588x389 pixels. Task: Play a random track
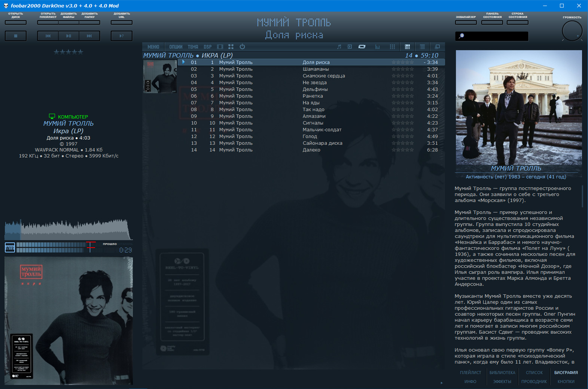(x=122, y=36)
